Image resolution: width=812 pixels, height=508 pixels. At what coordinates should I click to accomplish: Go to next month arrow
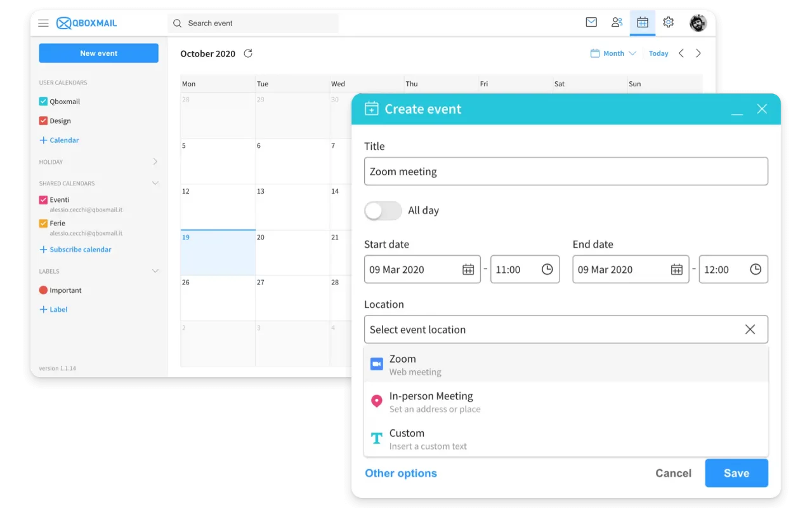click(x=698, y=53)
